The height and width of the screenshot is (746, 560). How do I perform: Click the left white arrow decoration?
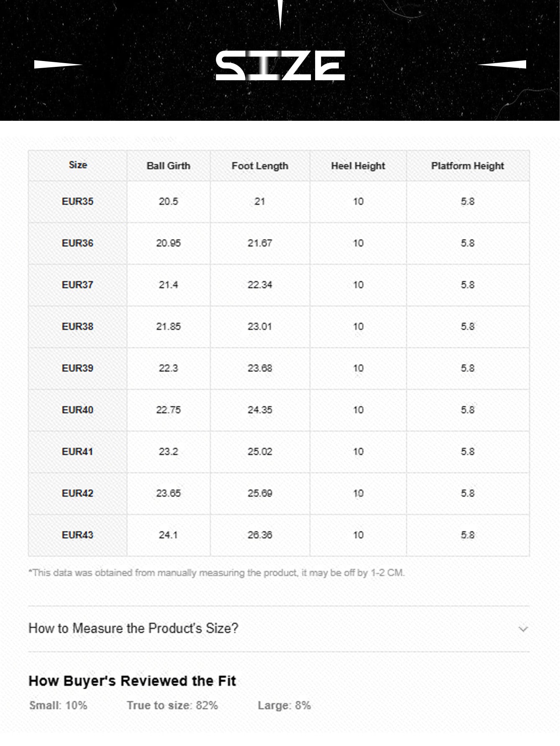click(58, 64)
